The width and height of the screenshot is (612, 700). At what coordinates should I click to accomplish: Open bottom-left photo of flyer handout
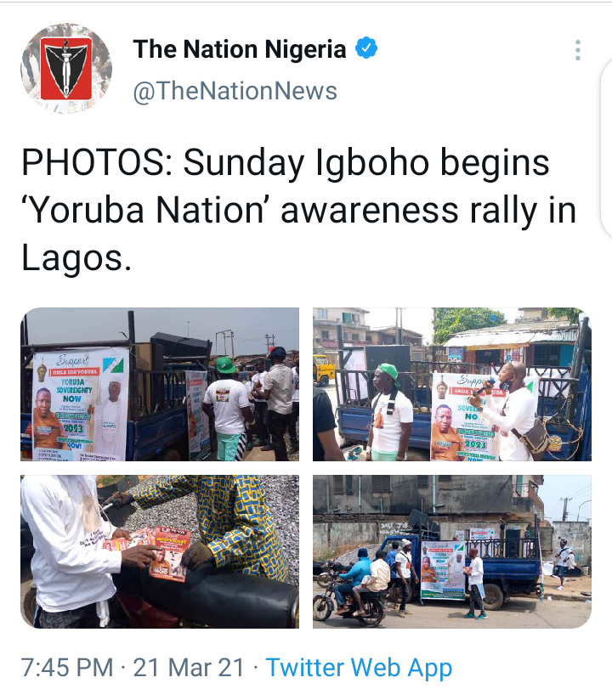point(160,551)
